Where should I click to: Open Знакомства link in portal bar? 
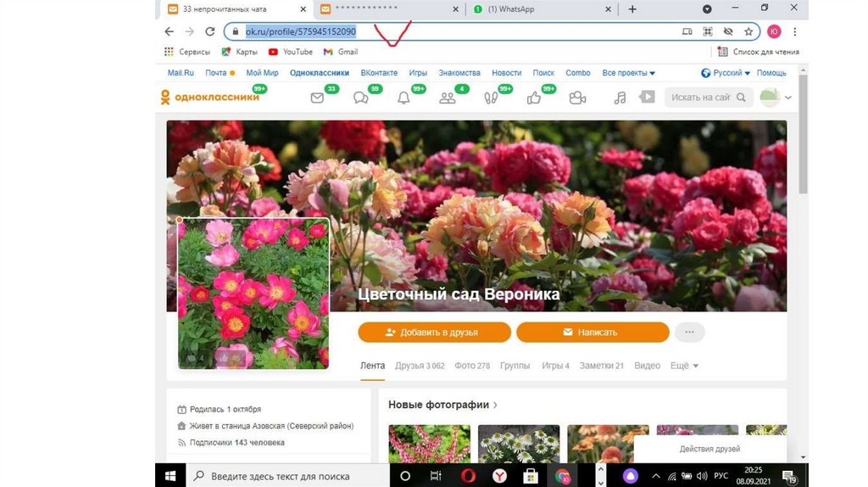(x=459, y=73)
